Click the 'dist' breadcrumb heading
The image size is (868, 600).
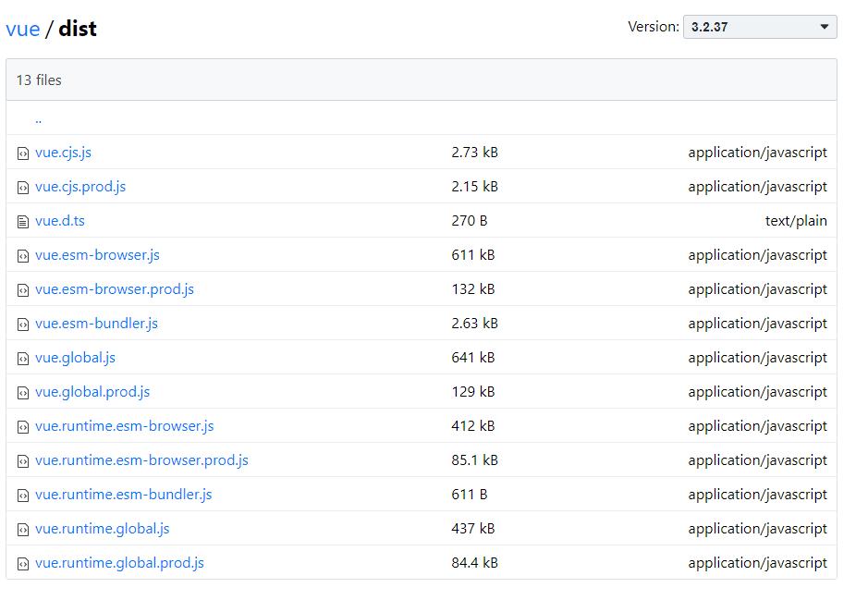(x=78, y=29)
